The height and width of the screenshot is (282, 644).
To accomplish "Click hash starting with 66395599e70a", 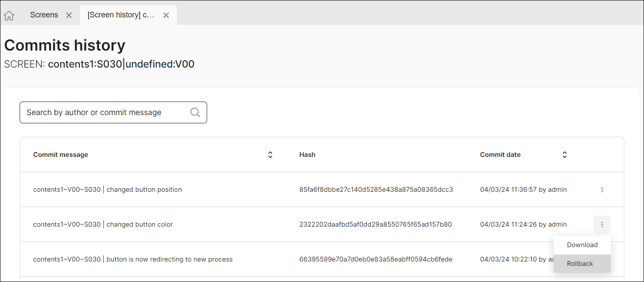I will pos(375,259).
